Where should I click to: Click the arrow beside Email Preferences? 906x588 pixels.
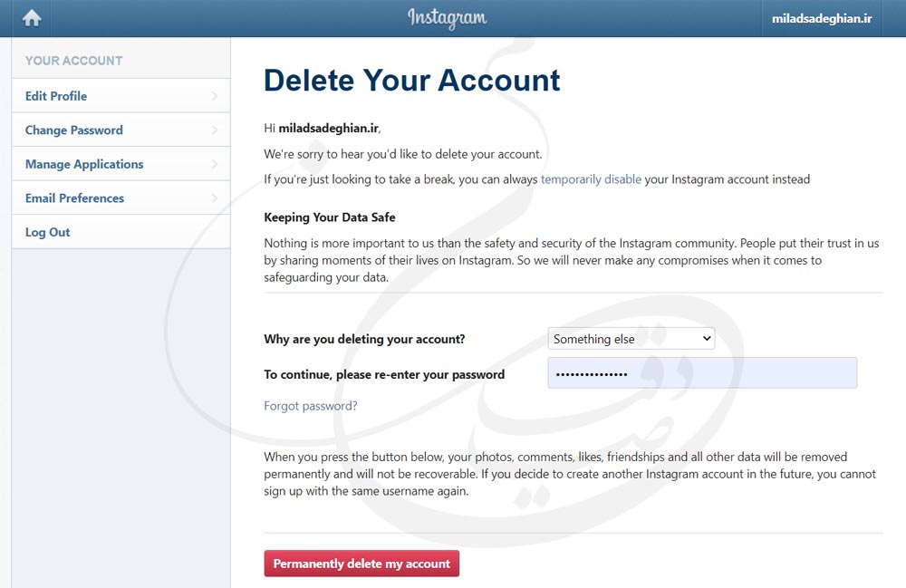click(x=215, y=198)
